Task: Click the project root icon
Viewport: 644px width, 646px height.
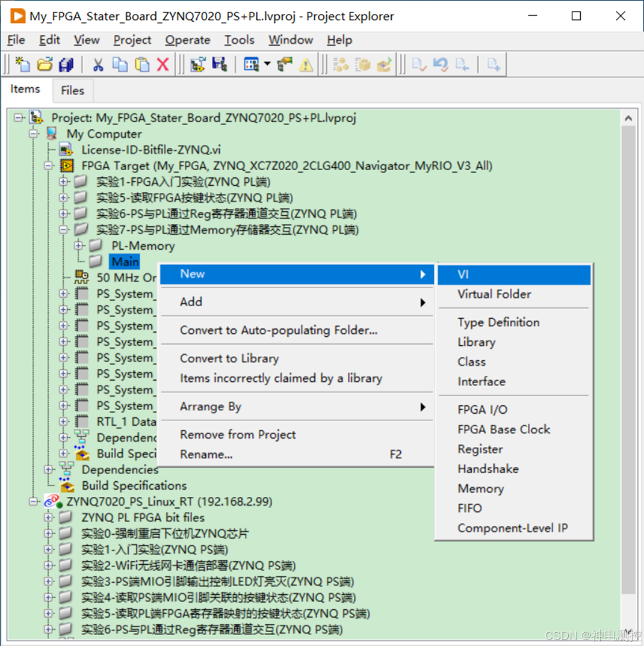Action: [x=36, y=118]
